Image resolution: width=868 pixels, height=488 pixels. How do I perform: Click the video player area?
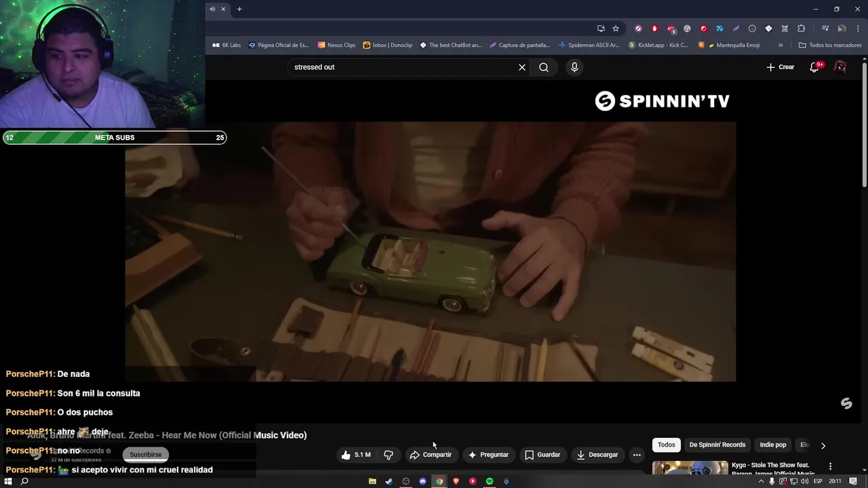430,251
